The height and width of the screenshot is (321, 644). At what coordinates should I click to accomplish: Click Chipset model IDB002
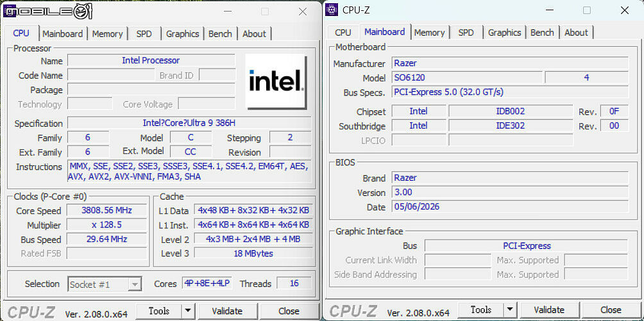(511, 111)
